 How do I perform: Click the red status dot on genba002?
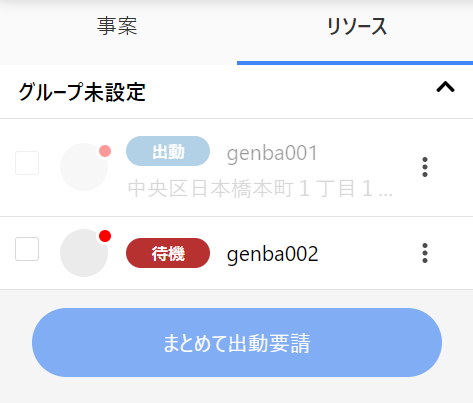coord(105,236)
